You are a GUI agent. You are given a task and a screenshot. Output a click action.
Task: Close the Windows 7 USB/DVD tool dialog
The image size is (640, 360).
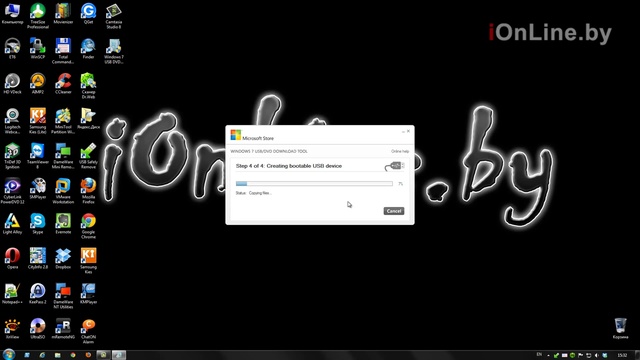click(409, 131)
